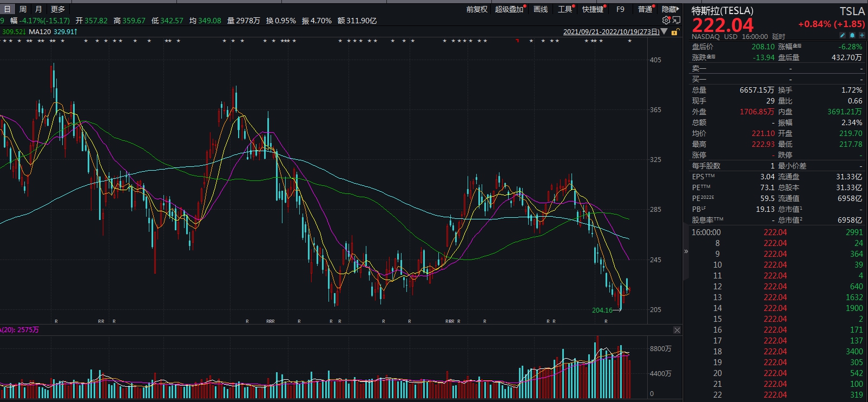This screenshot has height=402, width=868.
Task: Set a price alert with bell icon
Action: (x=852, y=35)
